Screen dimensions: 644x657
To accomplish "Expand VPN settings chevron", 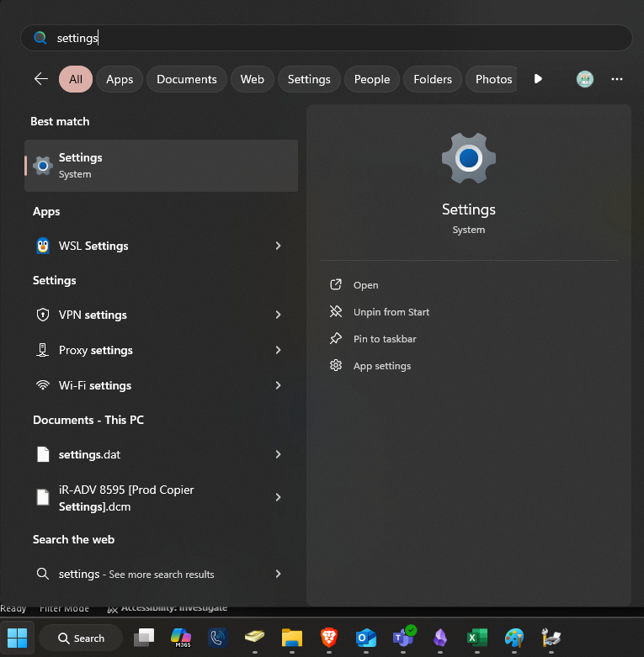I will click(278, 315).
